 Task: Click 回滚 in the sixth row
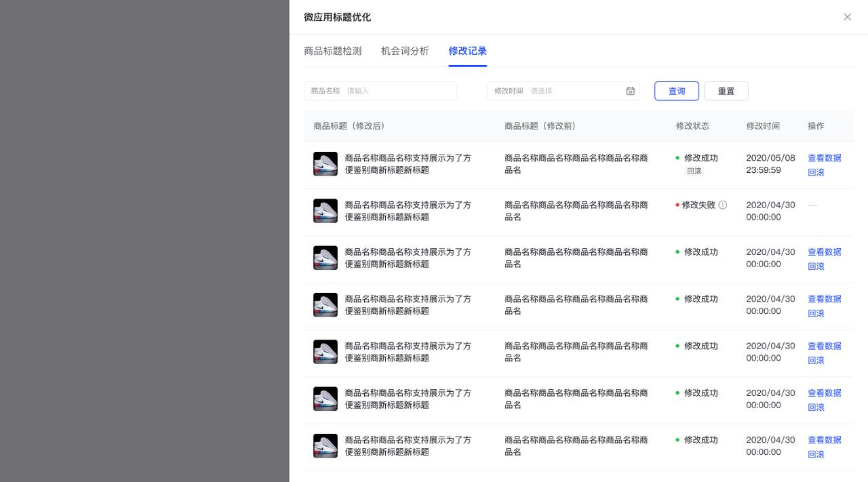pyautogui.click(x=816, y=407)
